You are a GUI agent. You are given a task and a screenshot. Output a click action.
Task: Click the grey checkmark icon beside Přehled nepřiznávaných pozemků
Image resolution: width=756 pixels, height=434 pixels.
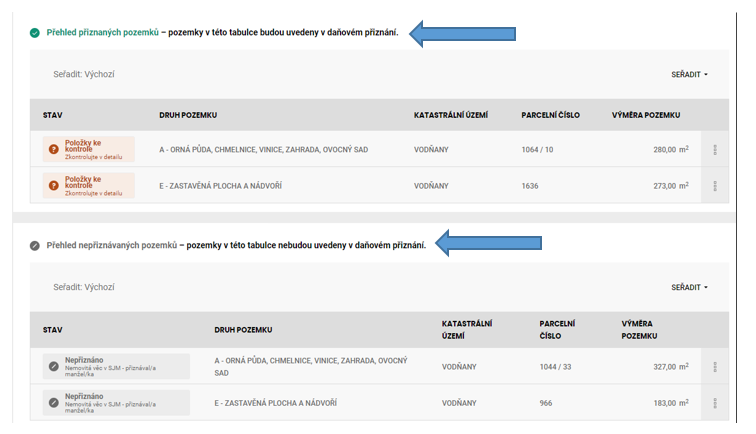tap(35, 245)
